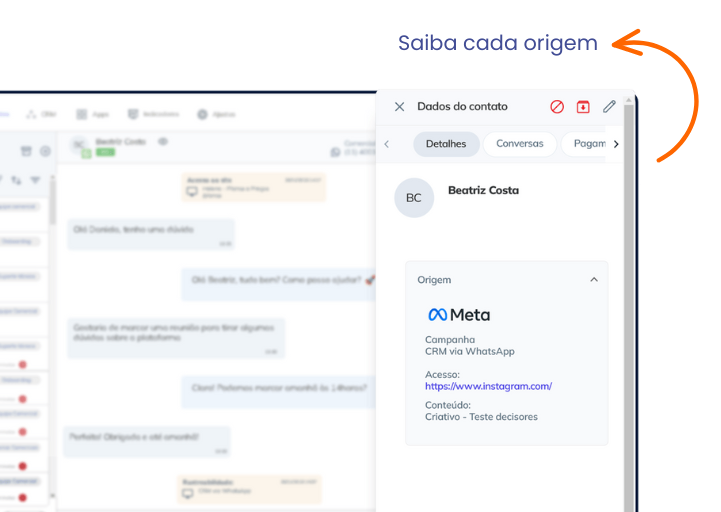This screenshot has width=721, height=512.
Task: Click the pencil edit contact icon
Action: point(609,107)
